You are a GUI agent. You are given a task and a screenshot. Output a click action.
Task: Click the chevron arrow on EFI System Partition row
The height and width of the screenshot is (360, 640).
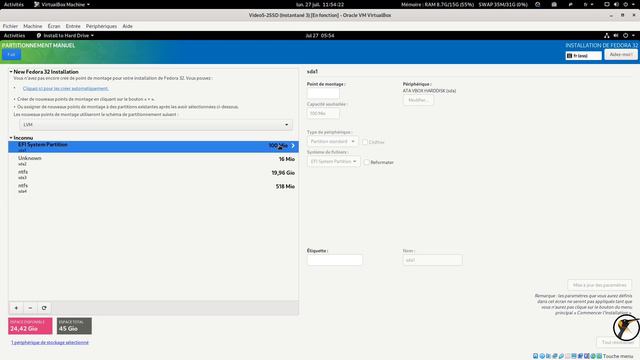tap(293, 146)
